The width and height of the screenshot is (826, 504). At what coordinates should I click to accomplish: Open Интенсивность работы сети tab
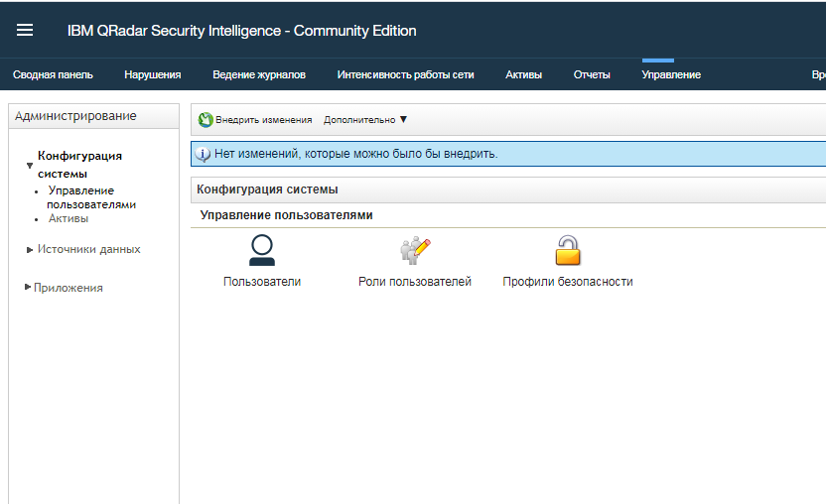(x=406, y=74)
